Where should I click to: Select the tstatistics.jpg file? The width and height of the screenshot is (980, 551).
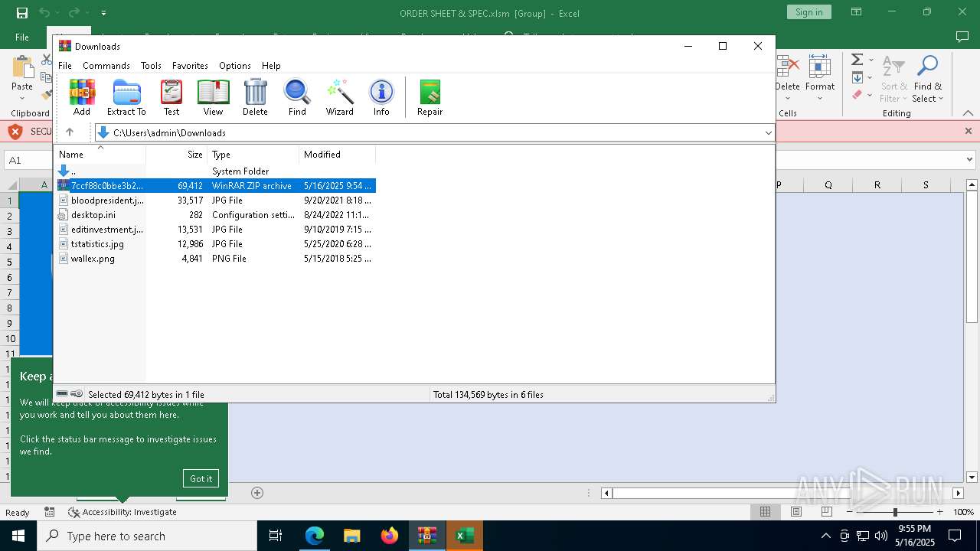tap(215, 244)
